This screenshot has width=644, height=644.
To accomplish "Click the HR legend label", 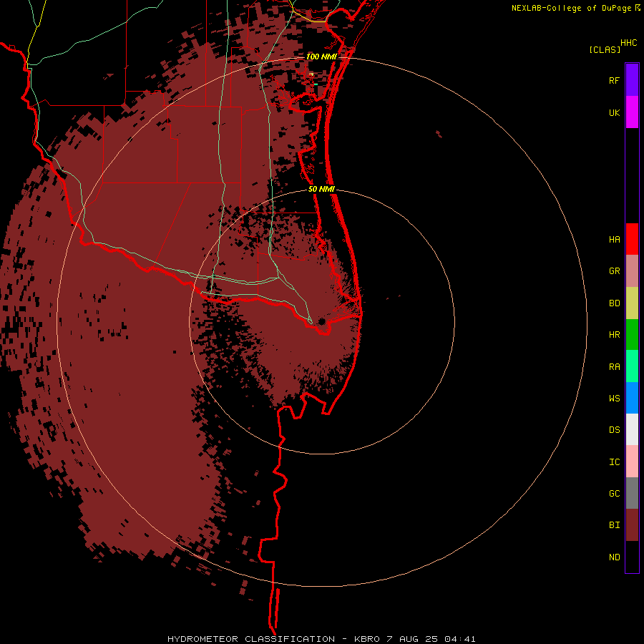I will tap(614, 335).
